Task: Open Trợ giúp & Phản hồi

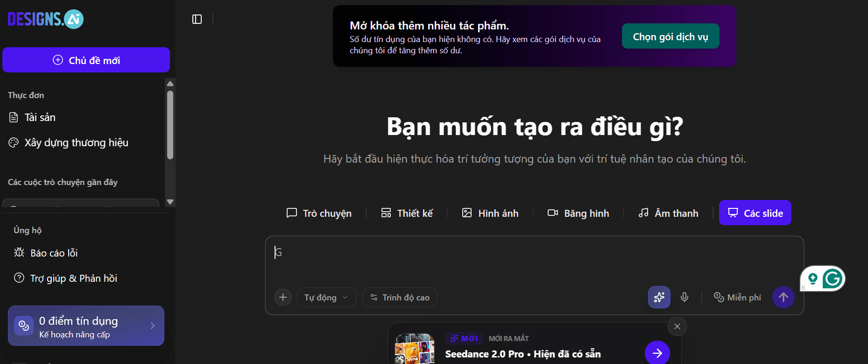Action: 65,278
